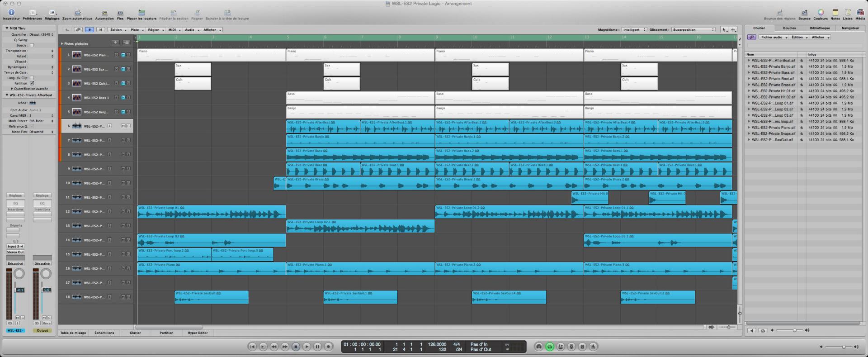Click the add track plus button
Image resolution: width=868 pixels, height=357 pixels.
(115, 43)
